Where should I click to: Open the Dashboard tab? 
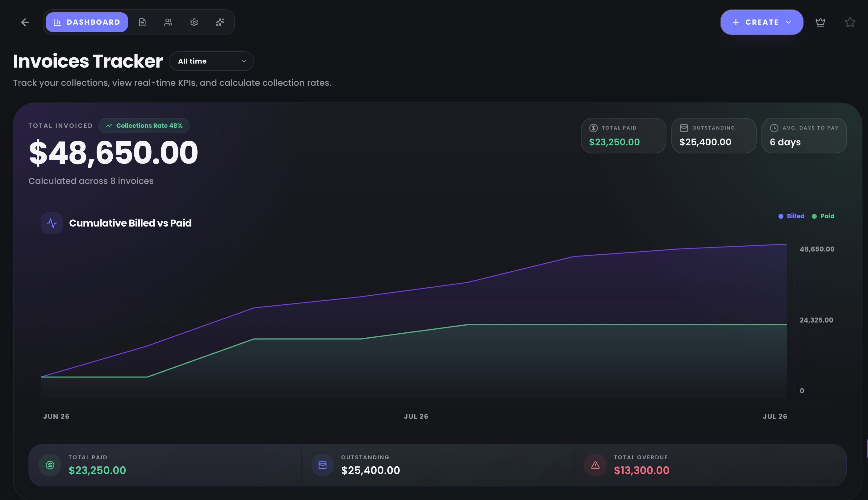point(86,22)
